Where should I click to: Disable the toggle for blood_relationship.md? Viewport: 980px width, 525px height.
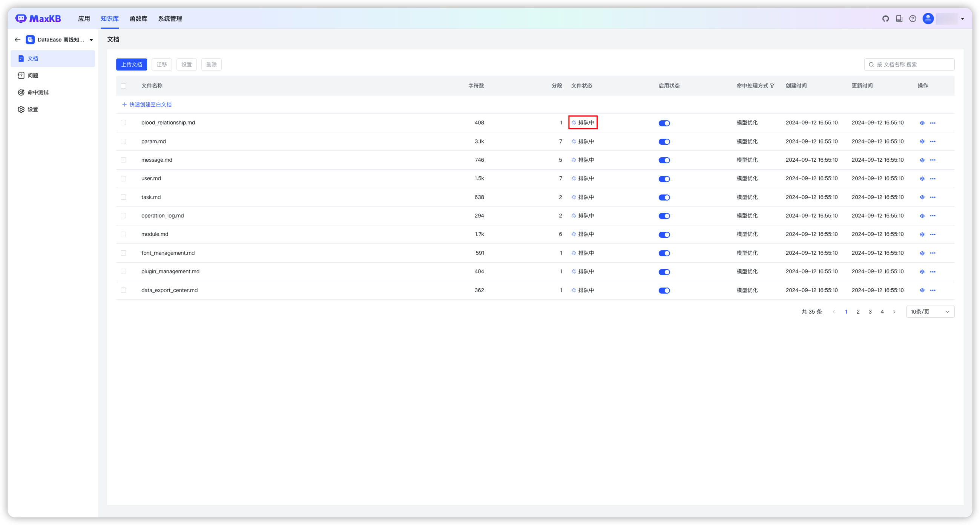click(x=664, y=123)
